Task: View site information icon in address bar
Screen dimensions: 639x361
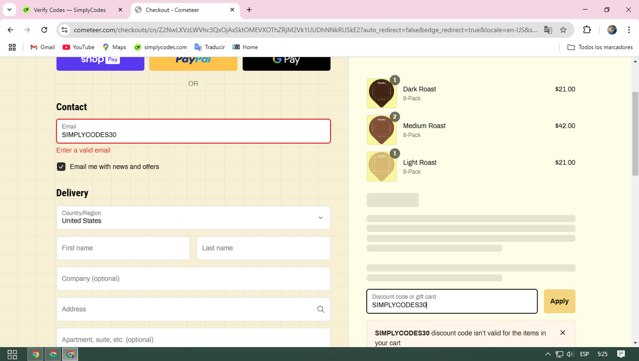Action: [x=64, y=30]
